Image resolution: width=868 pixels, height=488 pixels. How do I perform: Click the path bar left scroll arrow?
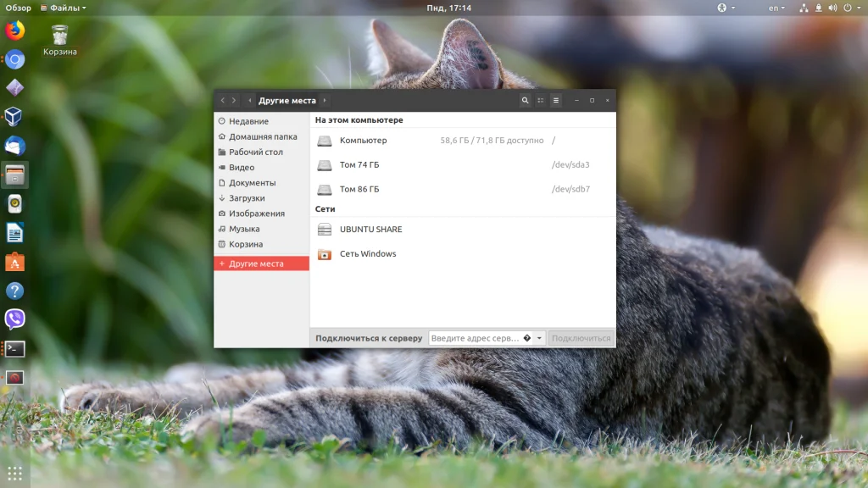pyautogui.click(x=250, y=101)
